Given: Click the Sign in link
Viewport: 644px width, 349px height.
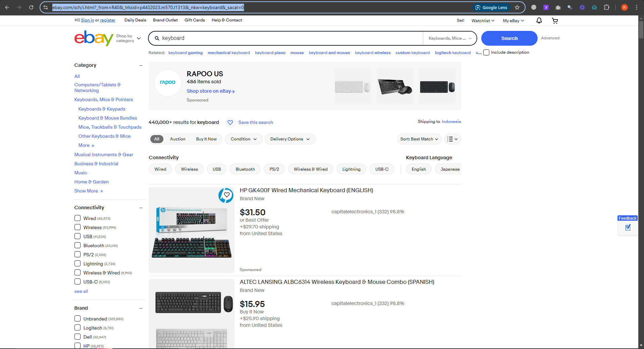Looking at the screenshot, I should 88,20.
